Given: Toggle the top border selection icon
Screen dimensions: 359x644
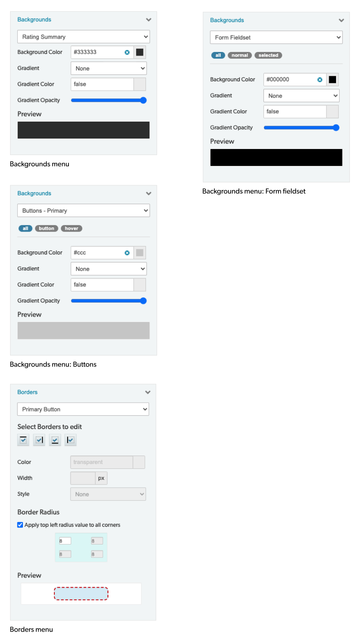Looking at the screenshot, I should pos(23,440).
